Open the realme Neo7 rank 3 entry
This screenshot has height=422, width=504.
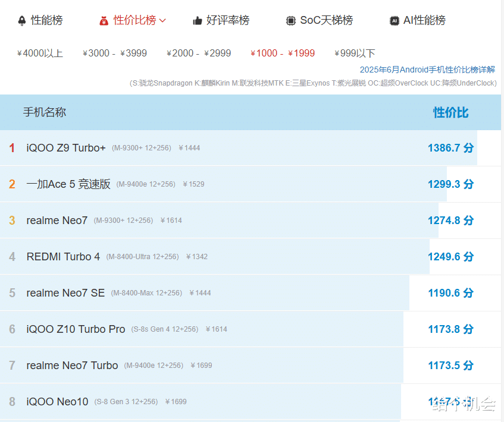(57, 221)
